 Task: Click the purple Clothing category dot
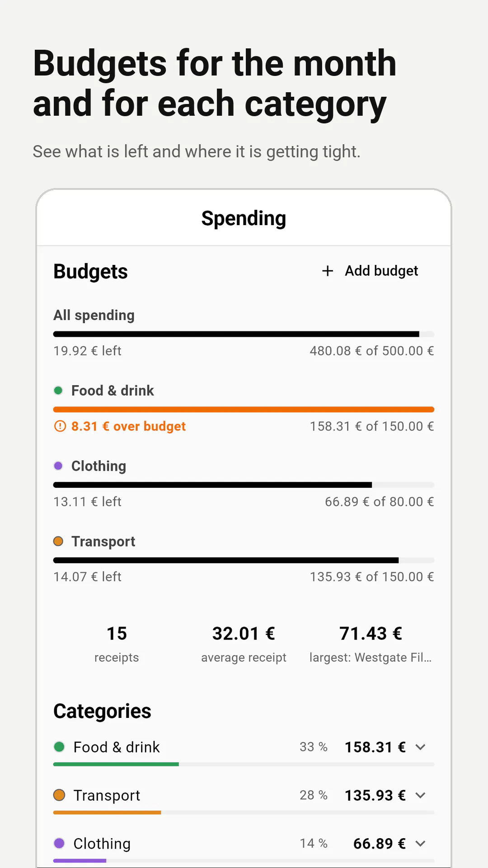[x=59, y=843]
